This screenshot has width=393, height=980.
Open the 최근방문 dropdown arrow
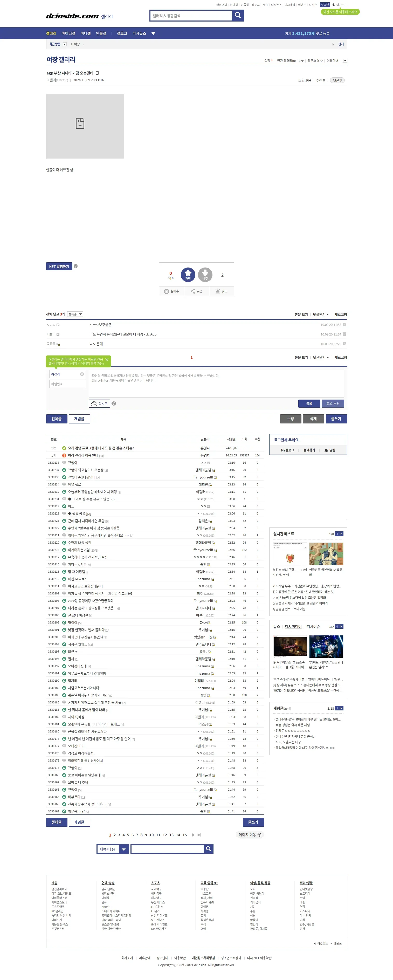65,44
